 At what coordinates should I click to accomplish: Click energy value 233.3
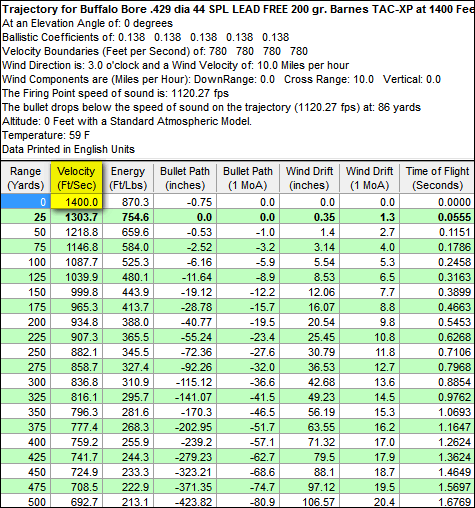[x=128, y=472]
